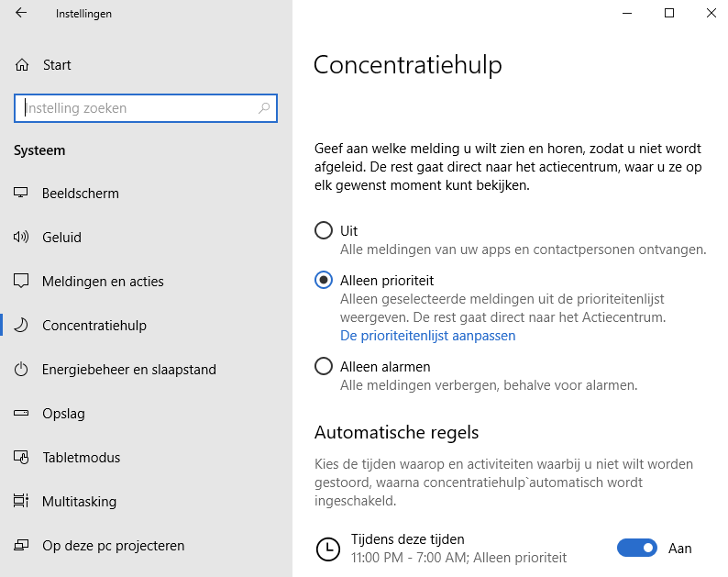Click the Tabletmodus icon
Screen dimensions: 728x577
(22, 458)
